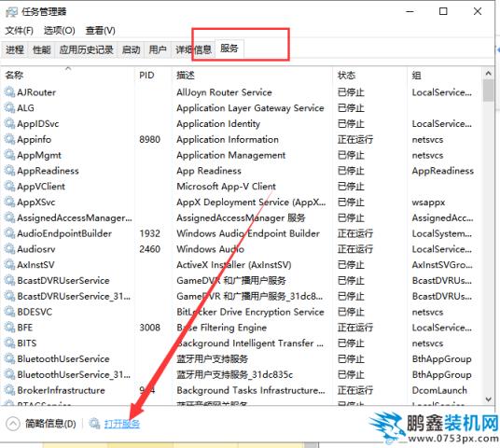Switch to the 用户 tab
The image size is (500, 448).
(x=158, y=49)
